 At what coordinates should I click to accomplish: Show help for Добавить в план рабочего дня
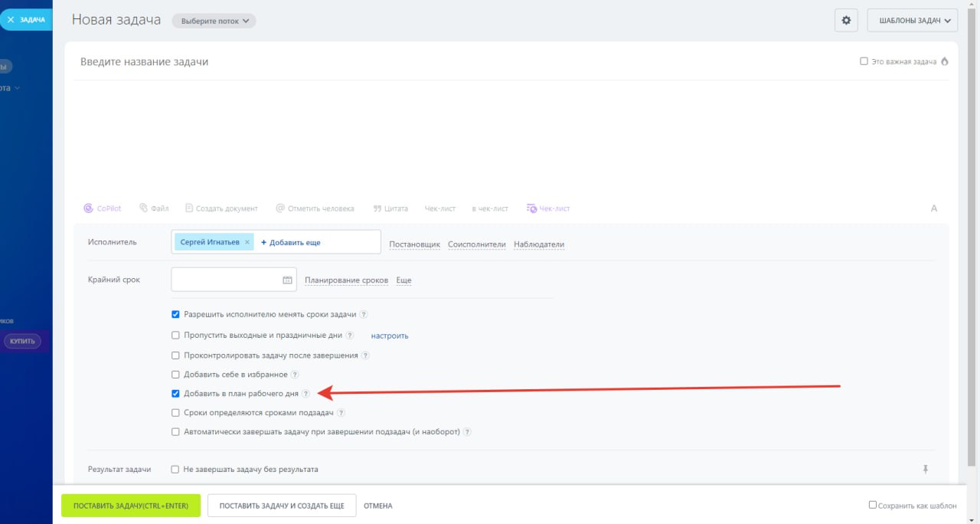(x=305, y=394)
